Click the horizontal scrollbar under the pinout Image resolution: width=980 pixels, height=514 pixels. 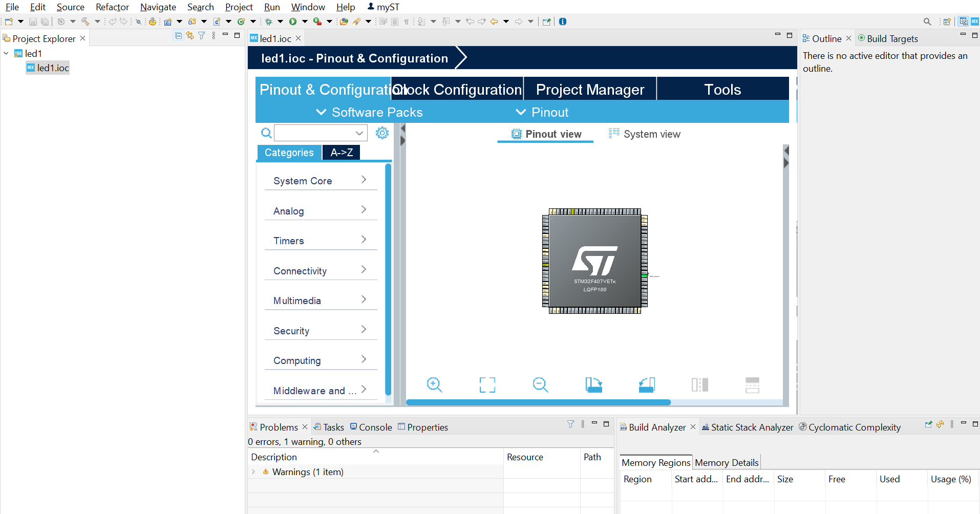538,402
